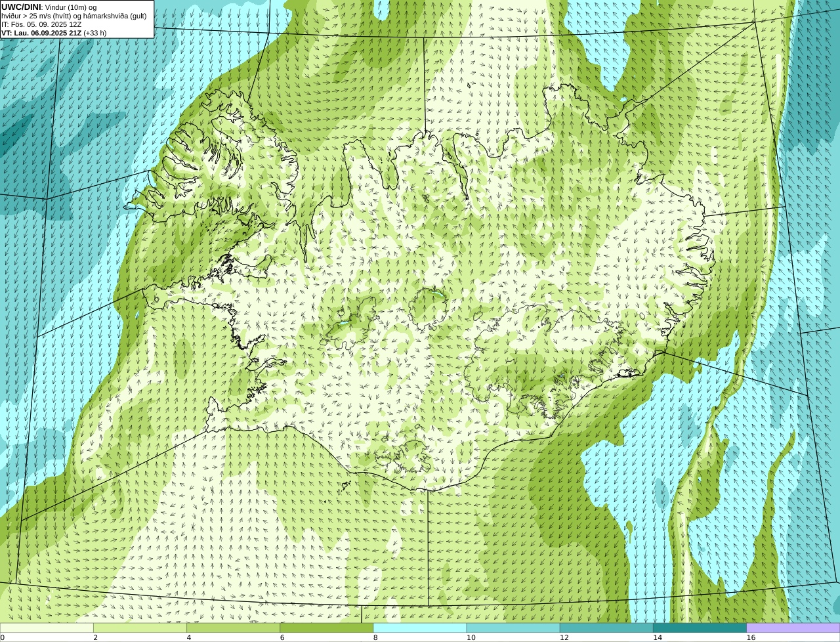This screenshot has height=642, width=840.
Task: Click the legend tick label '6'
Action: pyautogui.click(x=282, y=637)
